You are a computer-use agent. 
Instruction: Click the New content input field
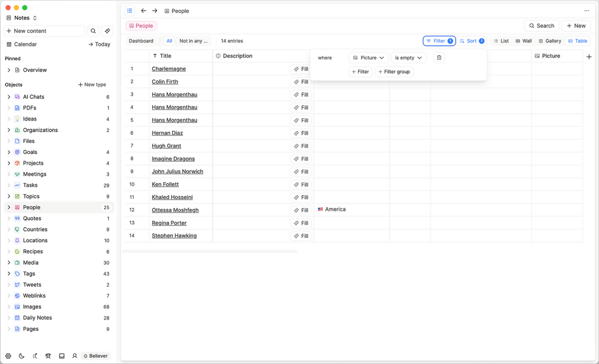tap(45, 31)
